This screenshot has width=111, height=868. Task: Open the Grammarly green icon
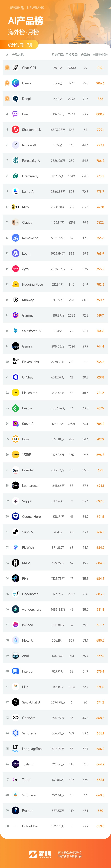15,176
